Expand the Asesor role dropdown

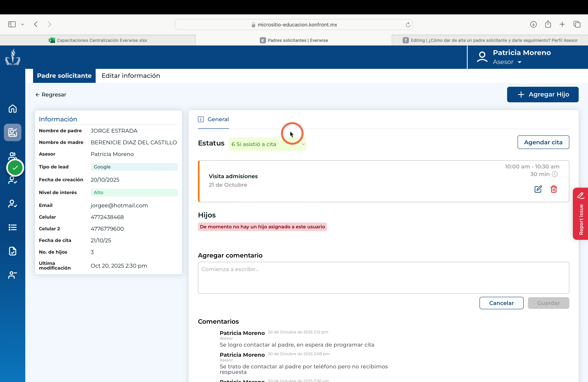[x=519, y=62]
